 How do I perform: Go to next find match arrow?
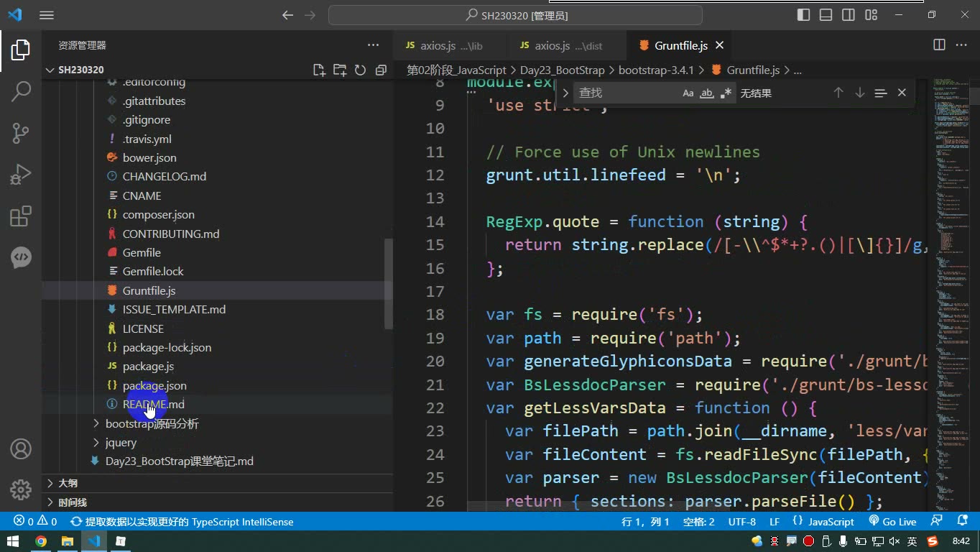click(x=859, y=93)
